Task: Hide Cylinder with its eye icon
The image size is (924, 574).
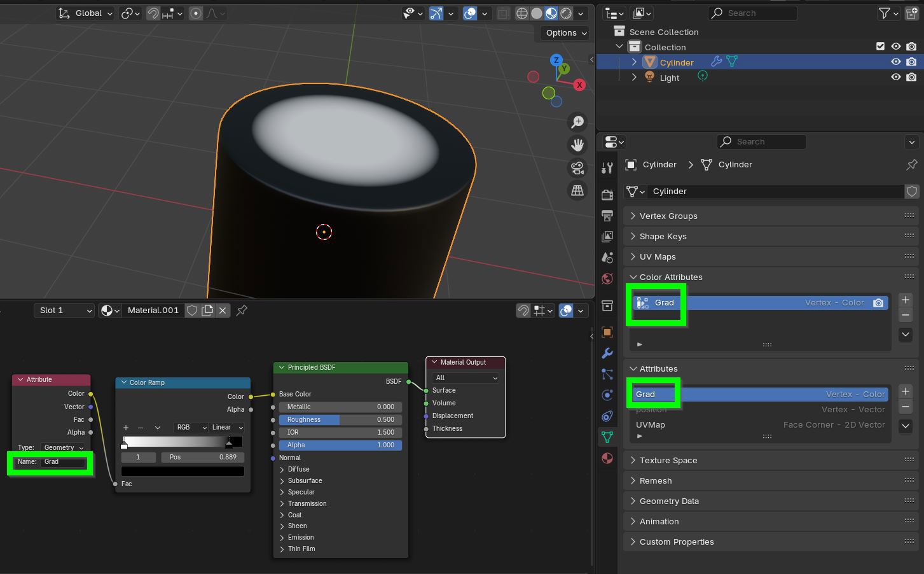Action: (896, 62)
